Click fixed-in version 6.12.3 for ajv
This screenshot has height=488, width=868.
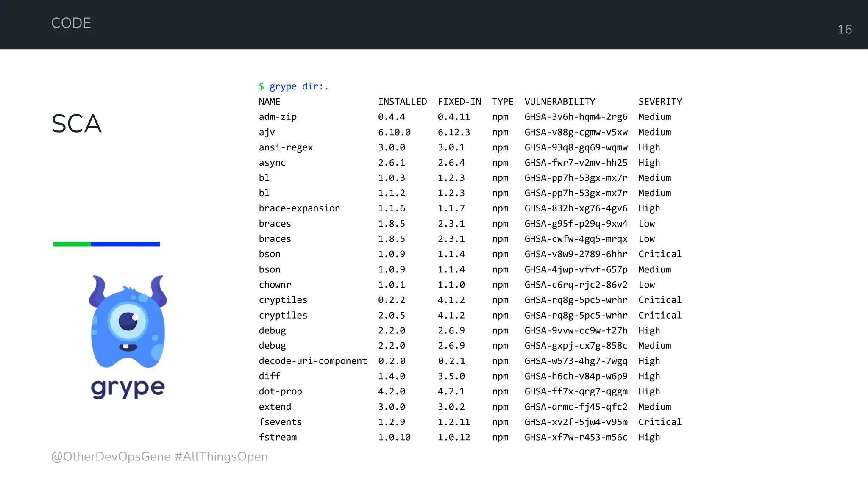tap(454, 132)
